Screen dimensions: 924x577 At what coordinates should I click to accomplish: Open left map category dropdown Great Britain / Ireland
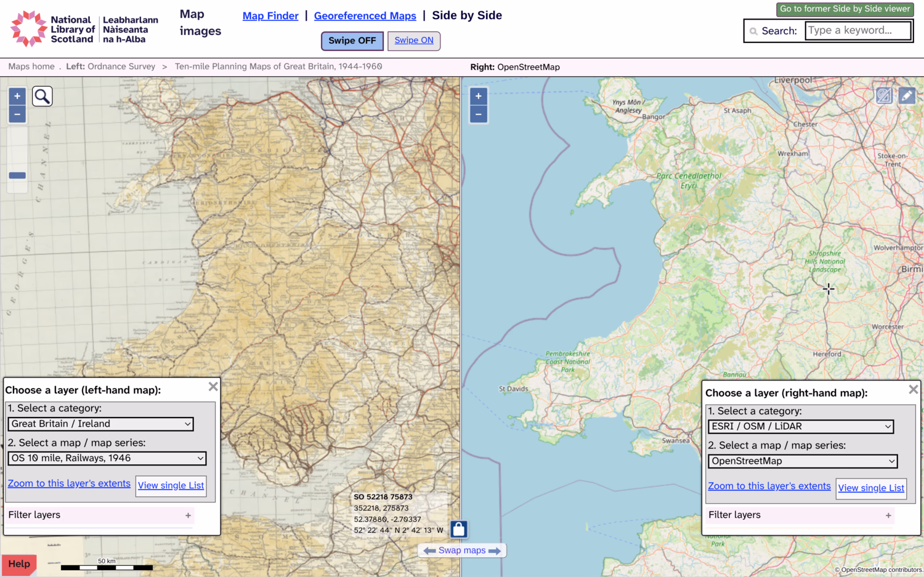[101, 424]
